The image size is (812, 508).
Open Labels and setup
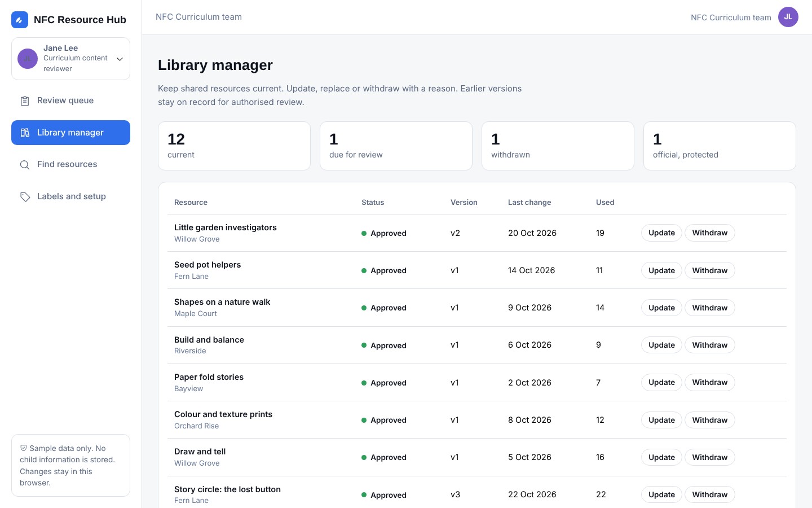coord(70,196)
